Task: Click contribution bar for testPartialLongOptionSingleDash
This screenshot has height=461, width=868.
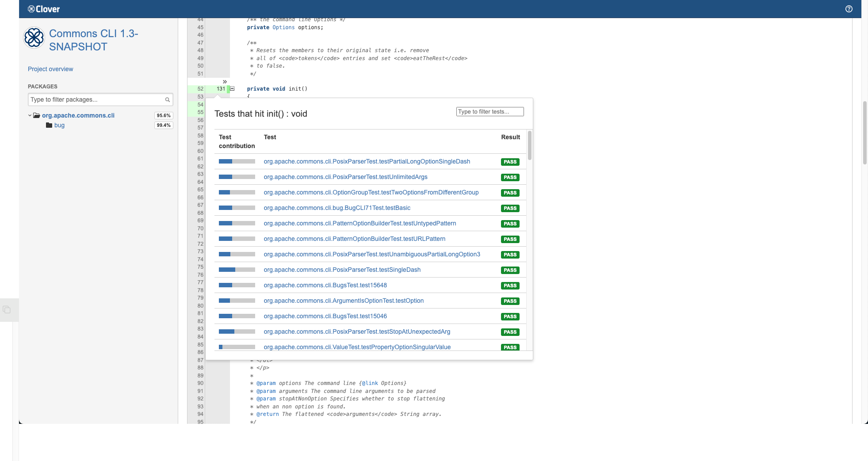Action: point(237,162)
